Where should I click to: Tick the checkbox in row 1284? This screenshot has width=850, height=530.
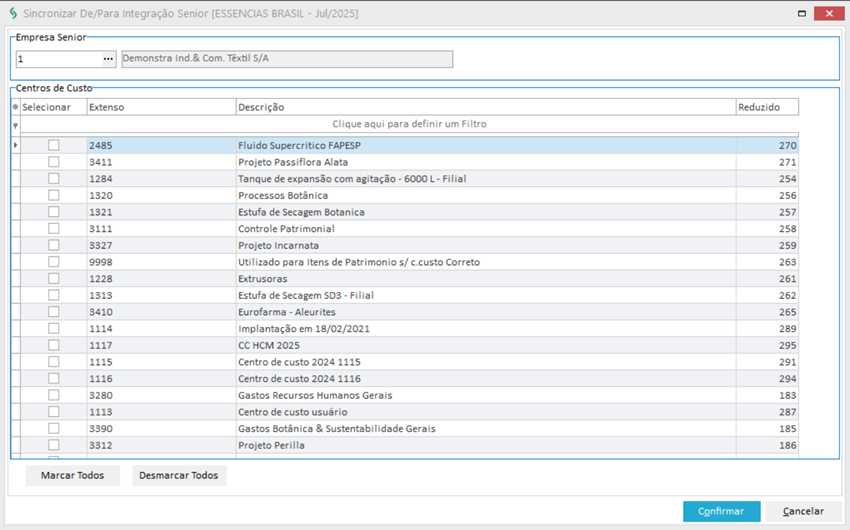coord(54,179)
